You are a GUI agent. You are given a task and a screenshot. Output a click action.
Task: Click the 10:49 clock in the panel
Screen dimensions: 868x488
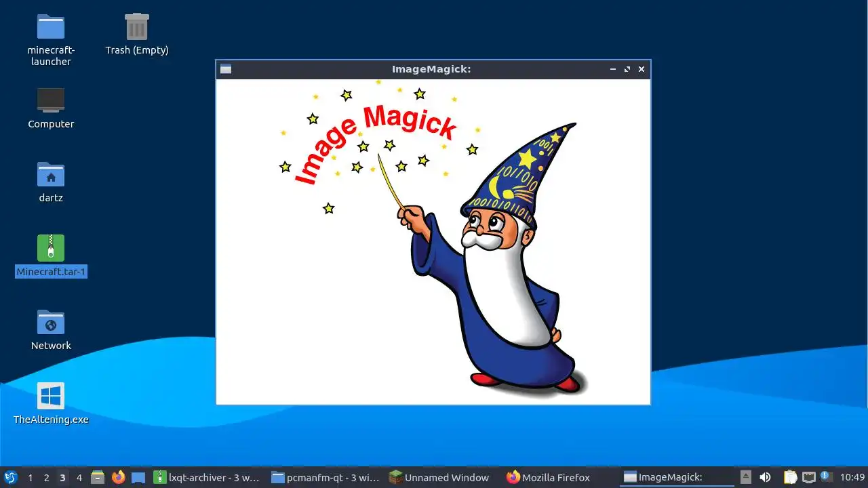pyautogui.click(x=852, y=478)
